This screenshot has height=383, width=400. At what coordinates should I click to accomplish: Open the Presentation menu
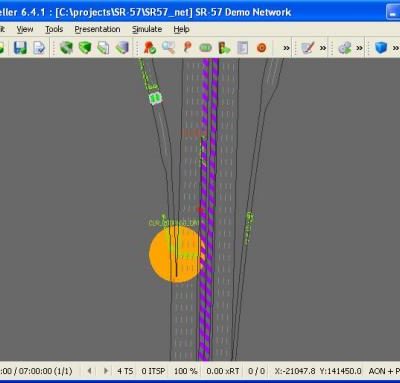pyautogui.click(x=97, y=29)
